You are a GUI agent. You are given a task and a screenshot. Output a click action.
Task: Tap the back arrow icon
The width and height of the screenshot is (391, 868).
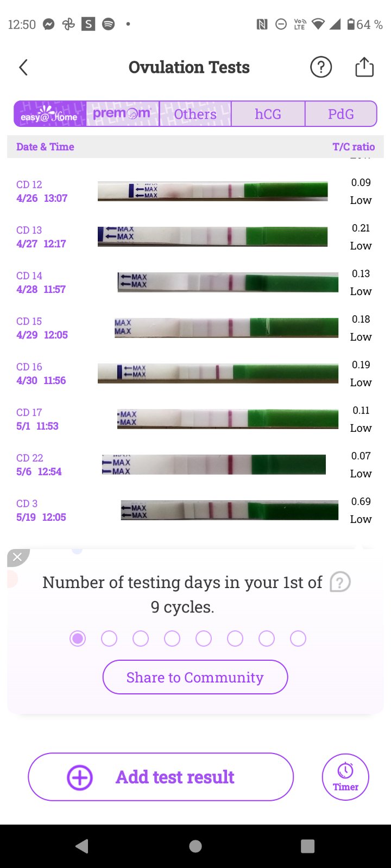(x=23, y=68)
